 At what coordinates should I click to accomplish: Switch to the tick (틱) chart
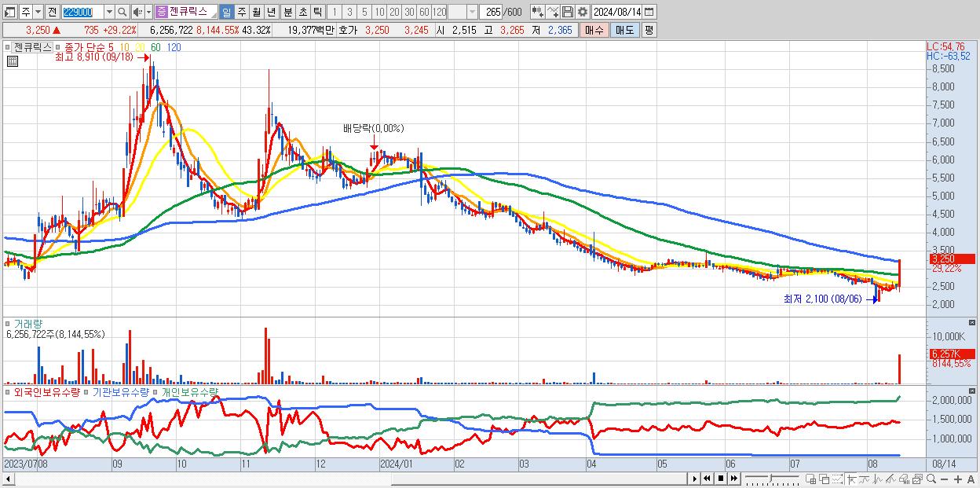click(317, 12)
